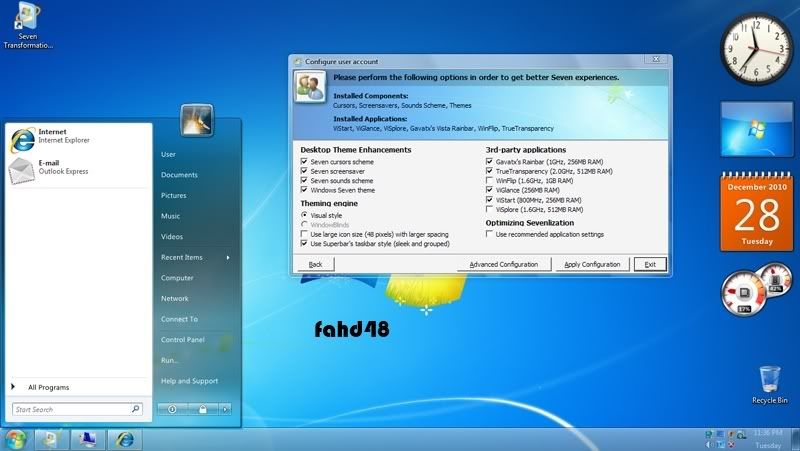
Task: Open Connect To from Start menu
Action: pos(179,319)
